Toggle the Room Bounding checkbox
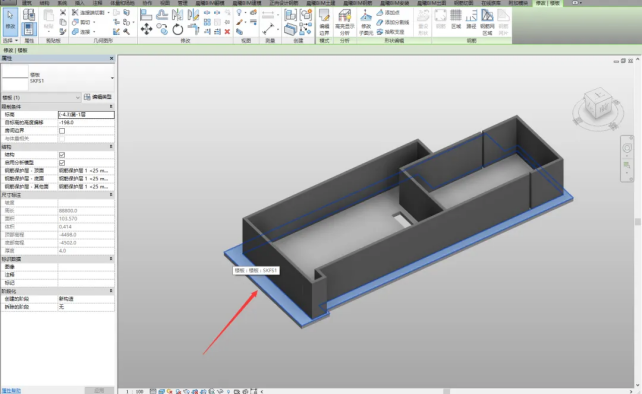The width and height of the screenshot is (642, 394). pos(62,131)
